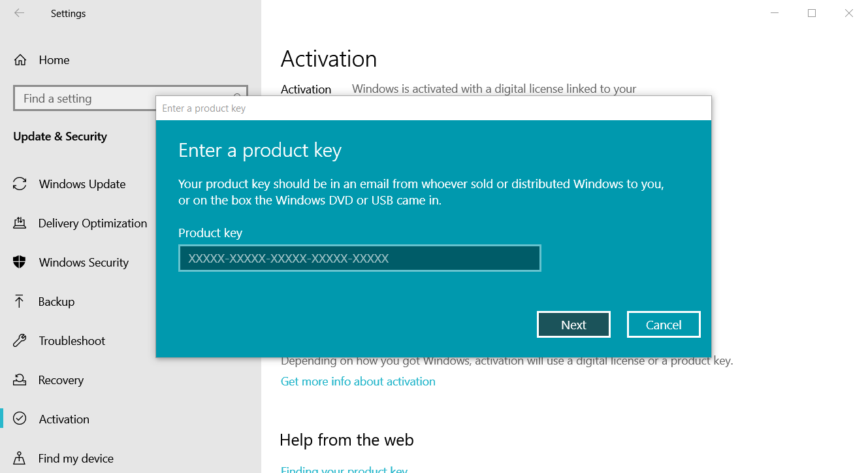Maximize the Settings window

tap(812, 13)
